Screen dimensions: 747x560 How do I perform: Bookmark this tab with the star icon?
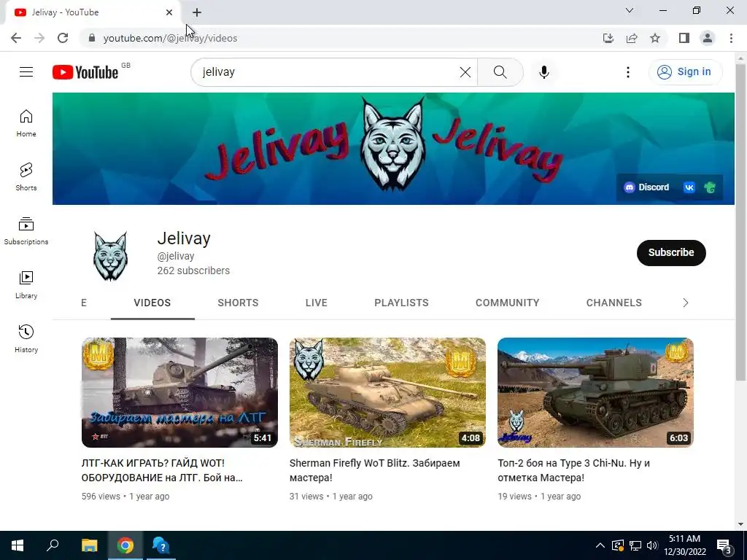(655, 38)
